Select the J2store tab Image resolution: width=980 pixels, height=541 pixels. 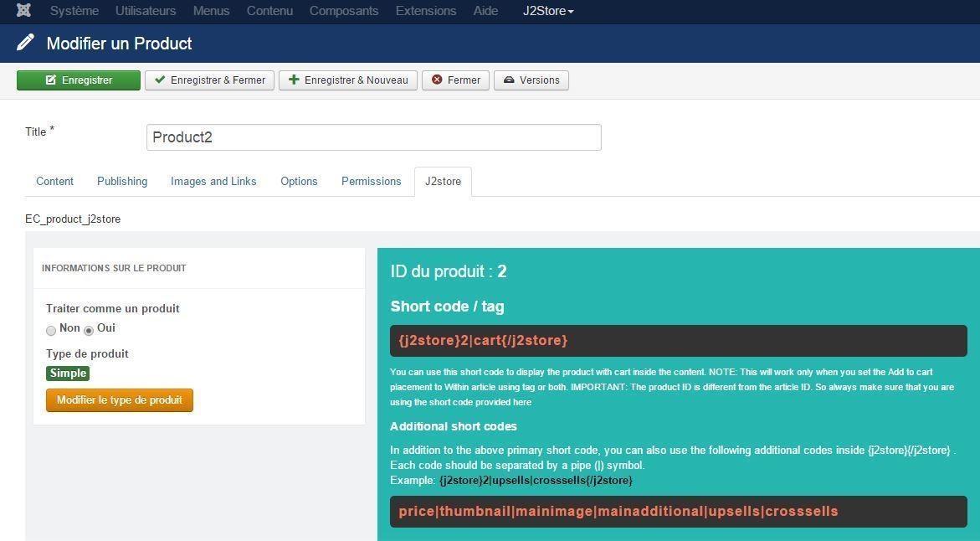(443, 182)
